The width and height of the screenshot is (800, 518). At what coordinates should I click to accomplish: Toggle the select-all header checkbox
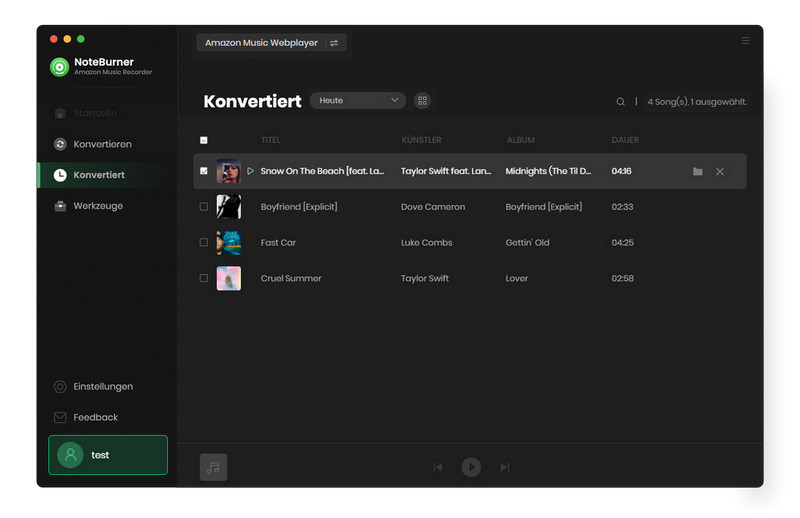click(204, 140)
